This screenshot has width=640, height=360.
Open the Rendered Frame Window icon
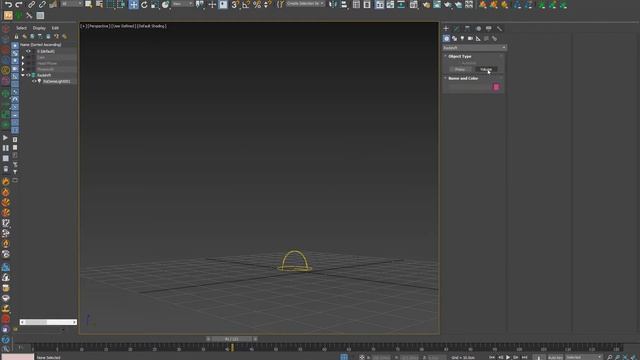point(437,5)
